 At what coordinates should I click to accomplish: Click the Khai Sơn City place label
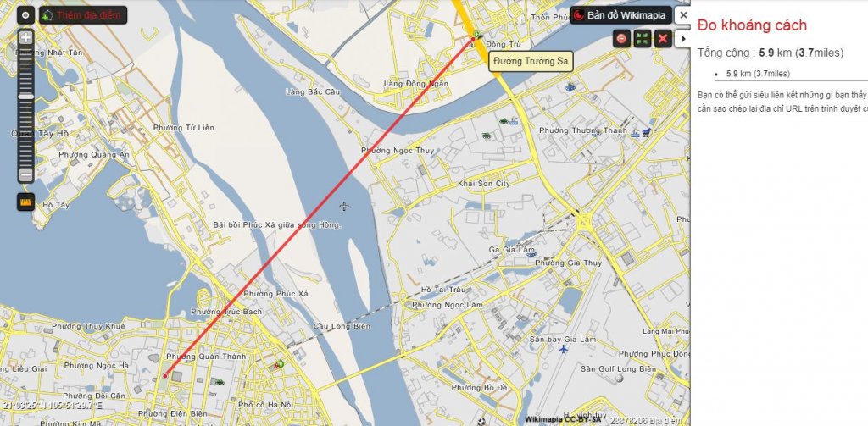point(484,183)
